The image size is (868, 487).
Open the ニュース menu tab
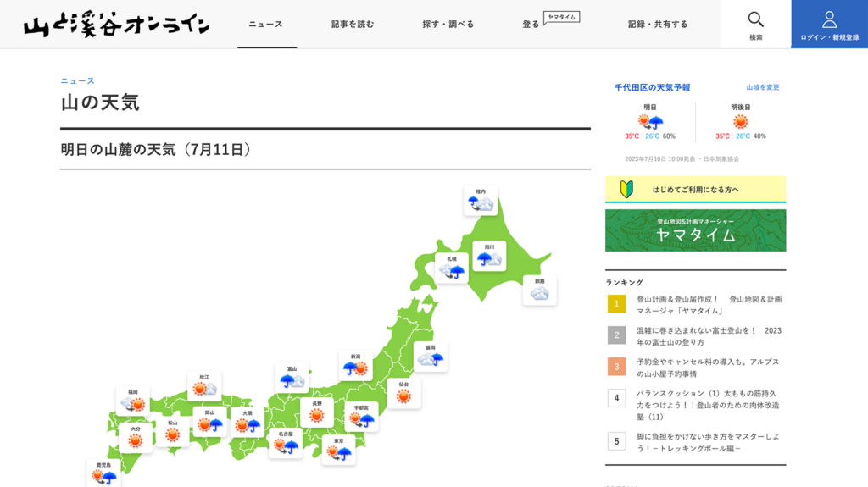[x=265, y=25]
